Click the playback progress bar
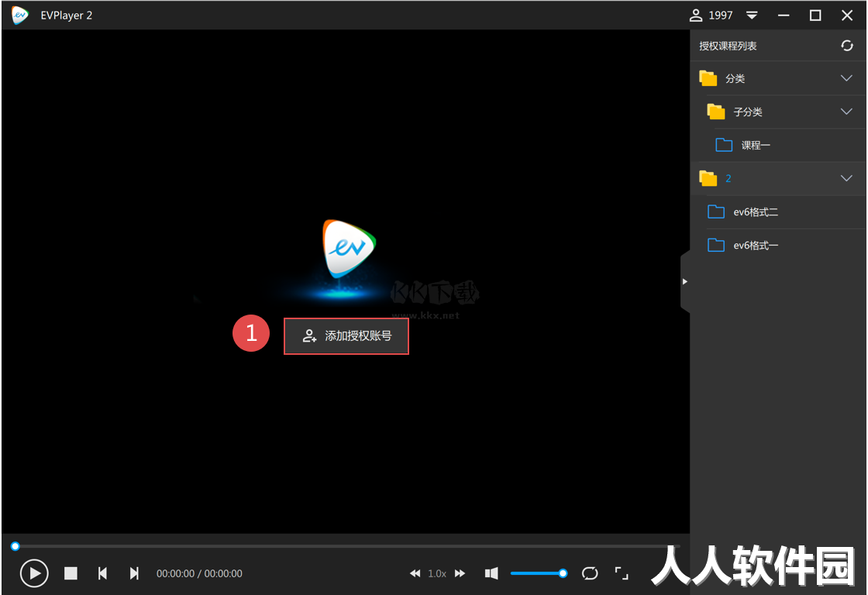The image size is (868, 595). (x=346, y=546)
